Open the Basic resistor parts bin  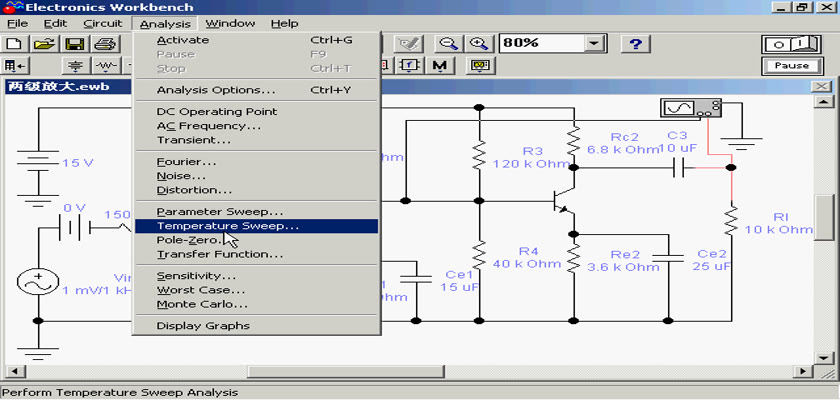tap(107, 66)
